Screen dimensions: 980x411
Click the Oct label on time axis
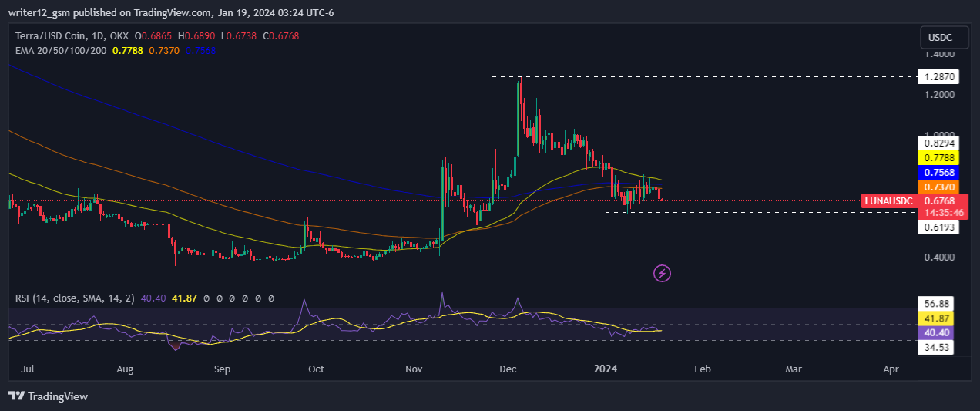pos(316,369)
